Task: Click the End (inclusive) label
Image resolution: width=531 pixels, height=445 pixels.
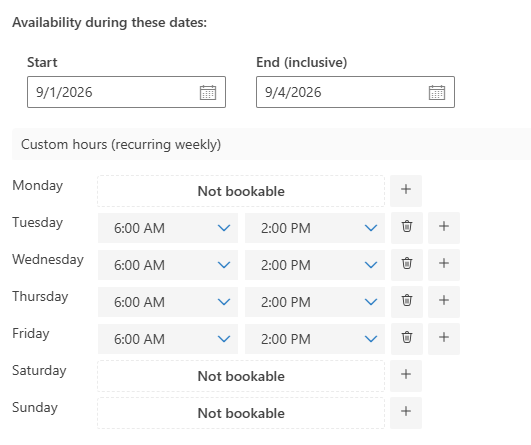Action: click(x=301, y=62)
